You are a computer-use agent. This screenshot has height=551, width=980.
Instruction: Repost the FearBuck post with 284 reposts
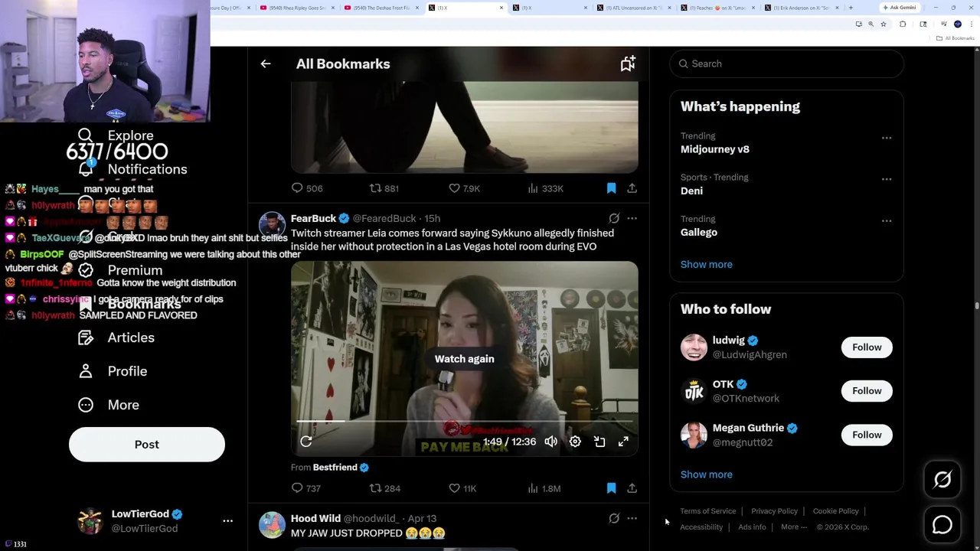pos(385,488)
